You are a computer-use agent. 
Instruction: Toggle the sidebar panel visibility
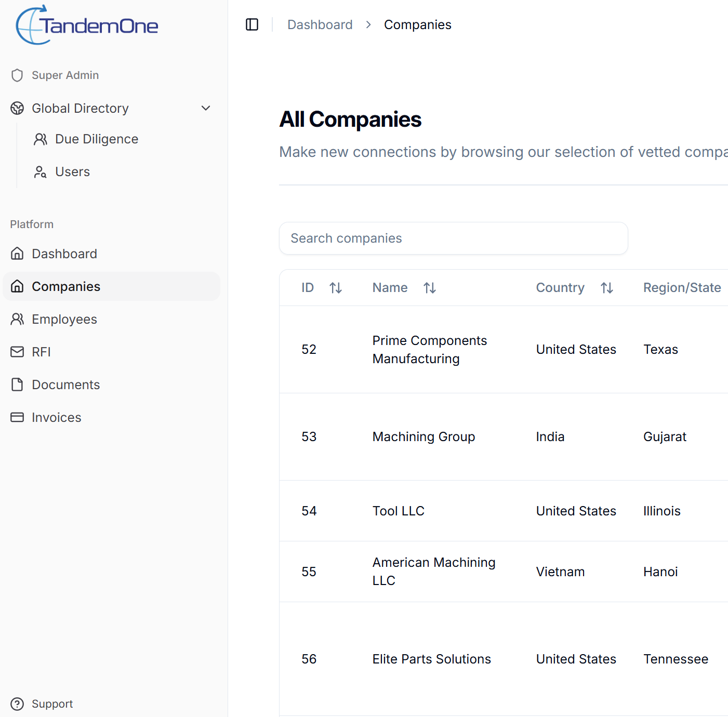(x=252, y=24)
